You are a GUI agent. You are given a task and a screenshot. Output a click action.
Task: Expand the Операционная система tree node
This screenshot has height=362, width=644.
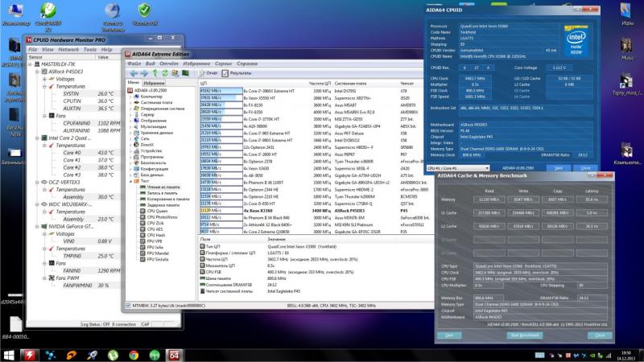(x=131, y=109)
